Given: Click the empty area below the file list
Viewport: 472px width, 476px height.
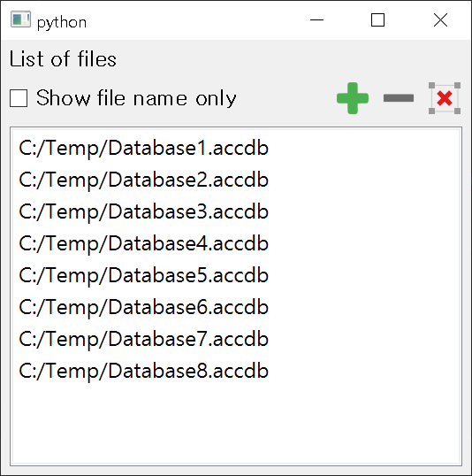Looking at the screenshot, I should (x=236, y=425).
